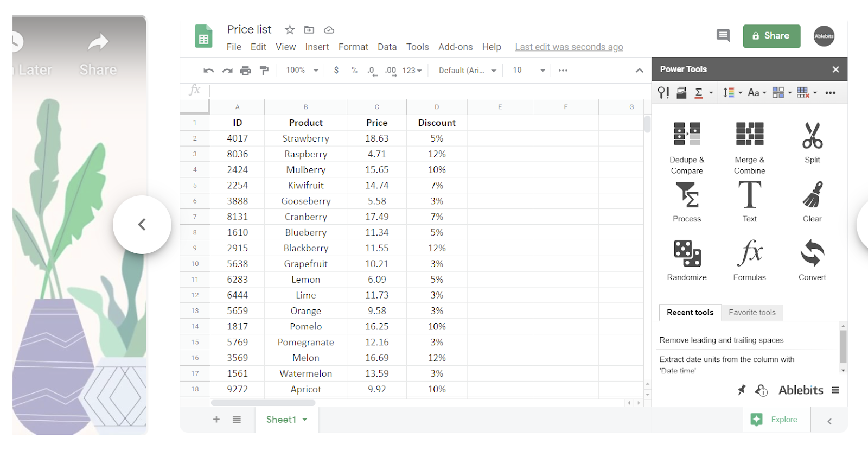Open the font size 10 dropdown
Viewport: 868px width, 463px height.
pyautogui.click(x=528, y=70)
